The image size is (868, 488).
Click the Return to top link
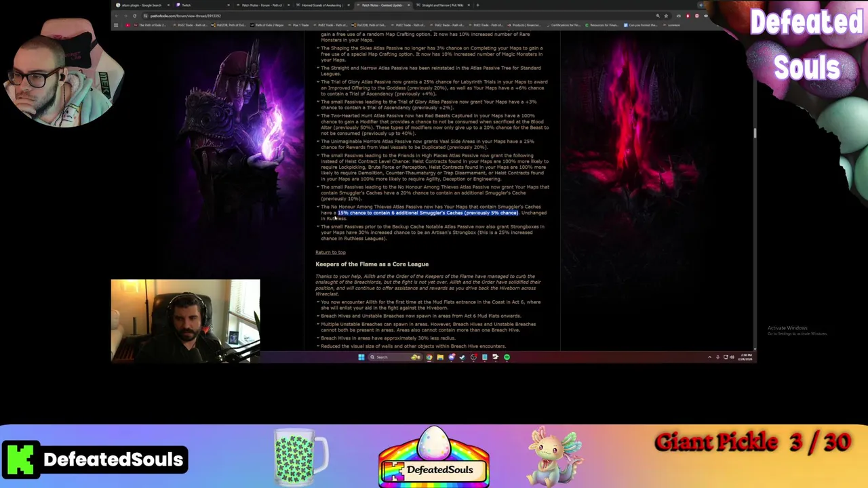click(x=330, y=252)
